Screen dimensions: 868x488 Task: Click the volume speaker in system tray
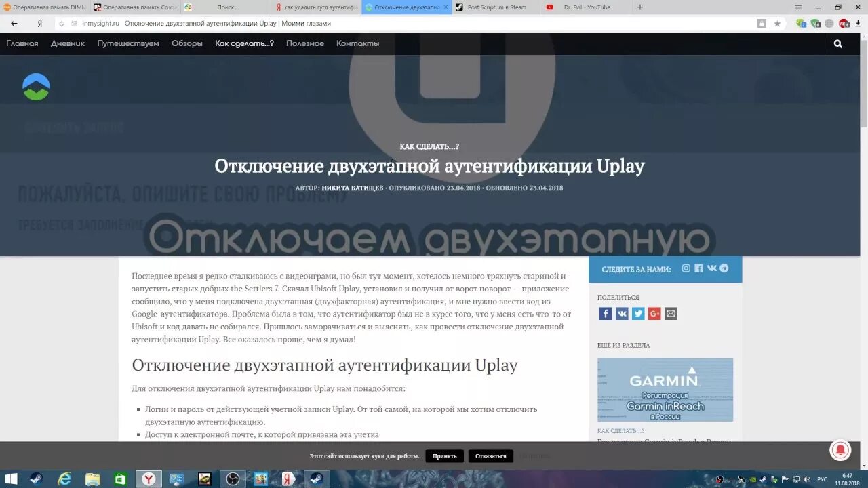pyautogui.click(x=806, y=479)
